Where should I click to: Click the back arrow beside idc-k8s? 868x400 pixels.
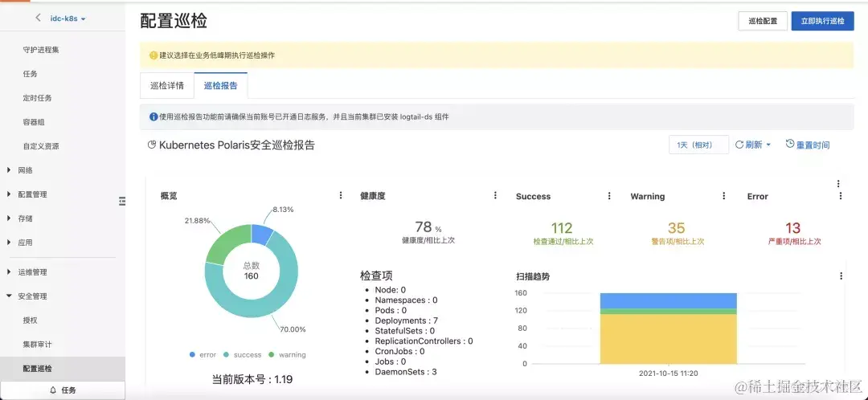point(38,18)
